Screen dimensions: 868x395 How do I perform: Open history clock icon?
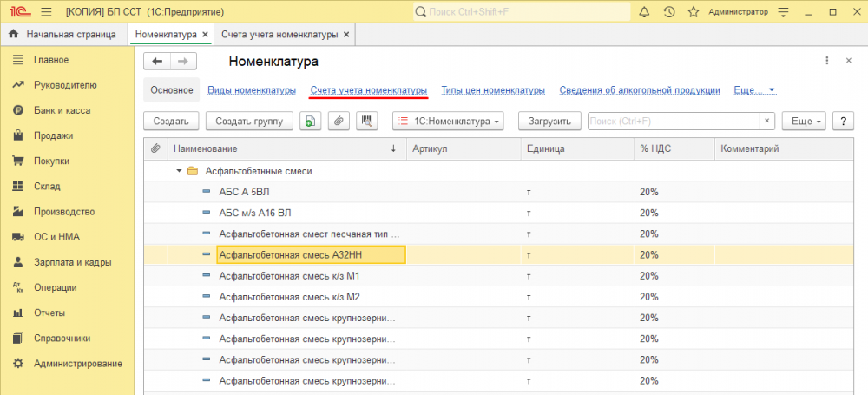pyautogui.click(x=668, y=11)
